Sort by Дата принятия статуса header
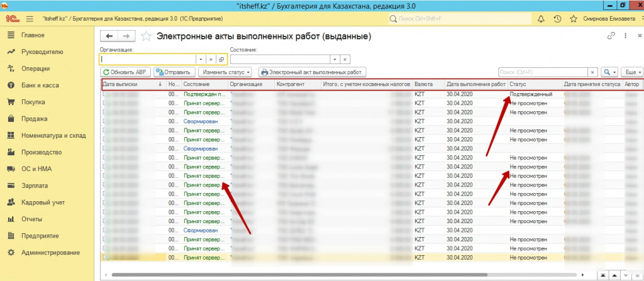Viewport: 644px width, 281px height. click(x=592, y=84)
